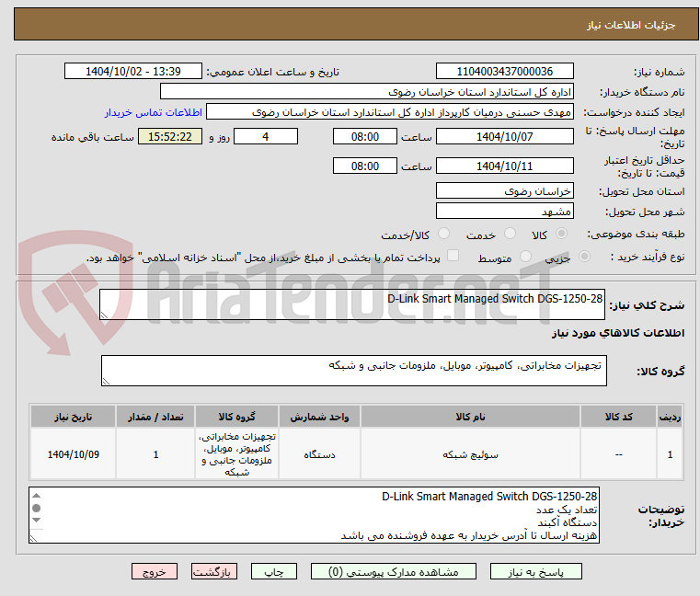Viewport: 700px width, 596px height.
Task: Toggle the 'اسناد خزانه اسلامی' payment checkbox
Action: click(453, 256)
